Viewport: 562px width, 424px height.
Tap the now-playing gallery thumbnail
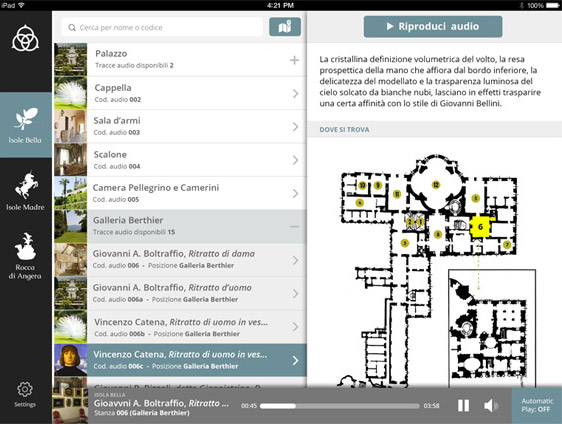(70, 405)
